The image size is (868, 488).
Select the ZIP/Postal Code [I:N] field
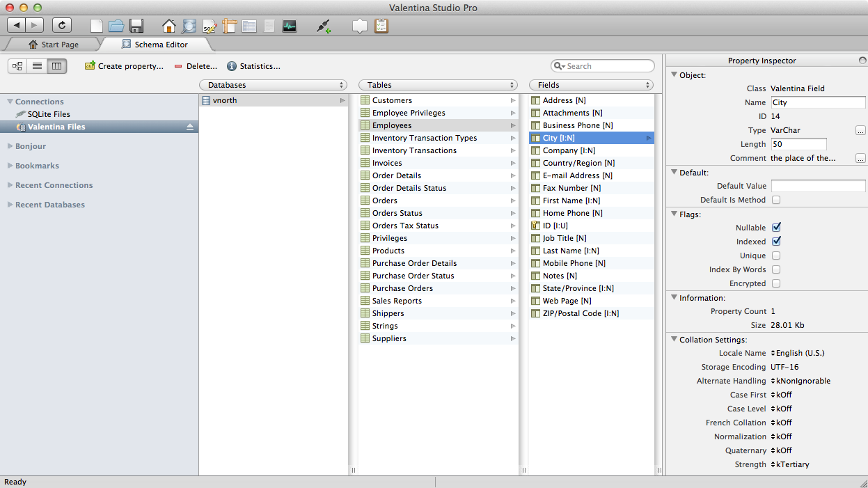(x=592, y=313)
